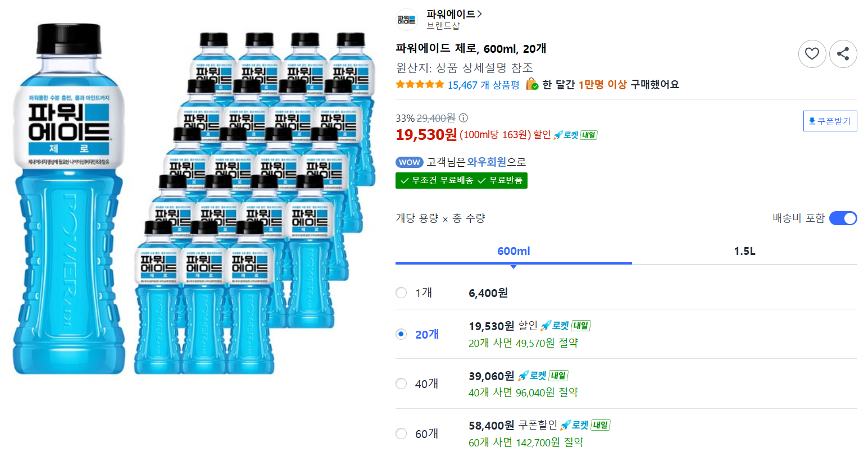Select the 1개 radio option
The image size is (868, 461).
click(401, 293)
